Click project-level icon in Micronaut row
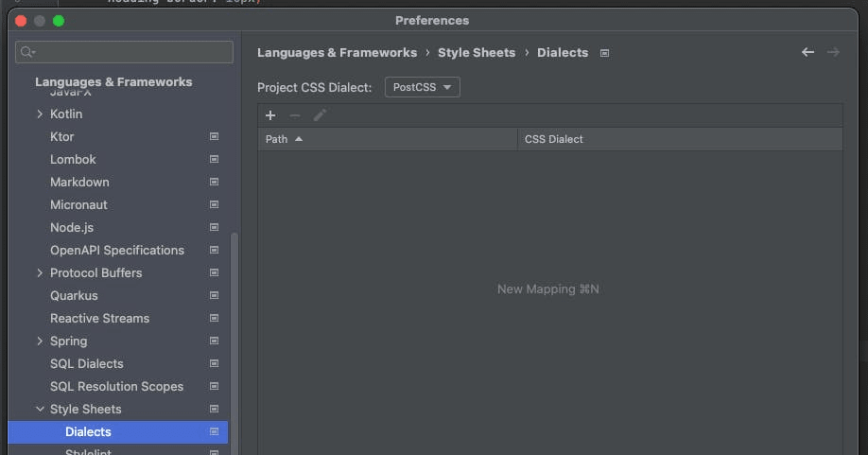The width and height of the screenshot is (868, 455). (214, 204)
